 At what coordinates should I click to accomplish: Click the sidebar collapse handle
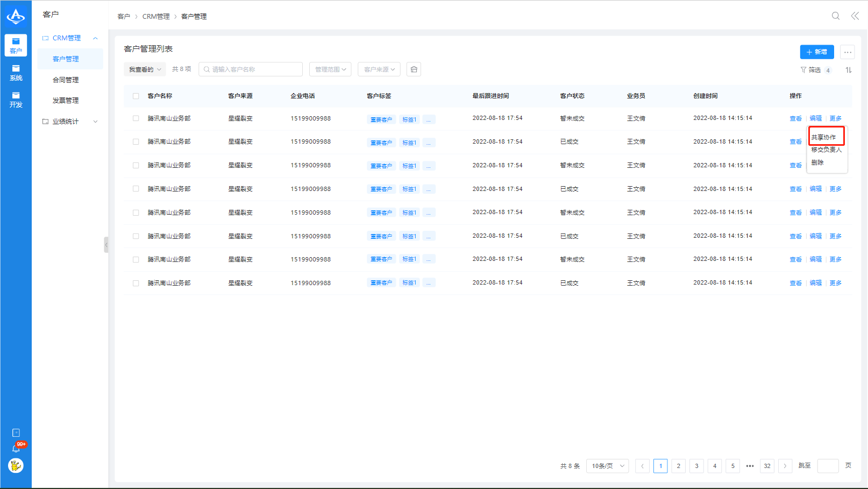tap(106, 245)
